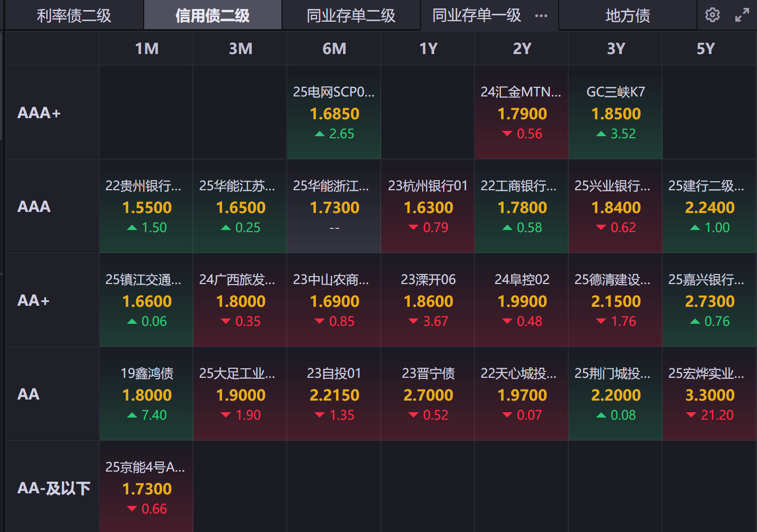Open the more tabs ellipsis menu

point(541,16)
